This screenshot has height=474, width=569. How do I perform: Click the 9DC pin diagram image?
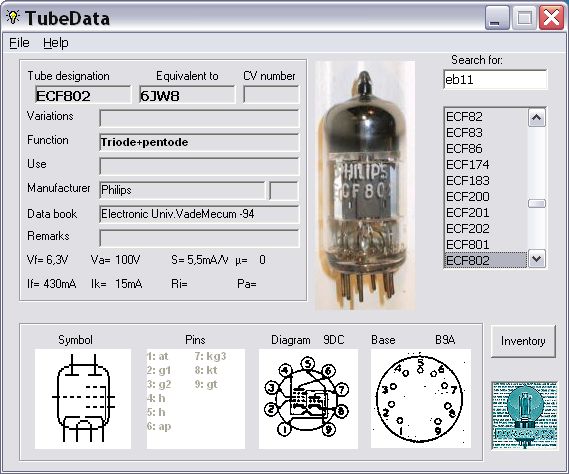[308, 399]
